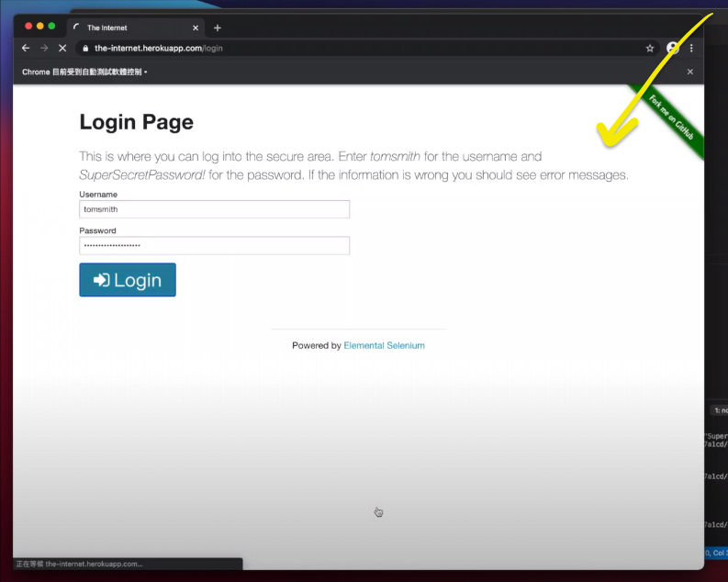Go back using the browser back arrow
The height and width of the screenshot is (582, 728).
[26, 48]
